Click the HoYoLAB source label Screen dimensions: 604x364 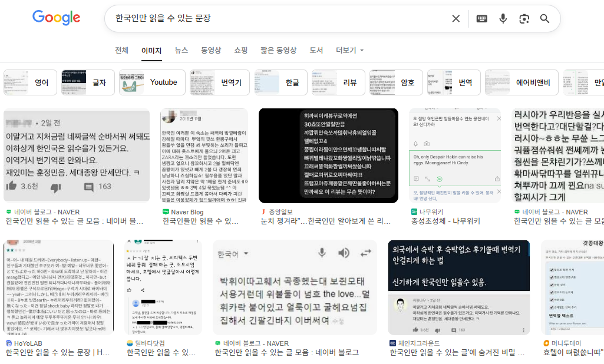(24, 343)
